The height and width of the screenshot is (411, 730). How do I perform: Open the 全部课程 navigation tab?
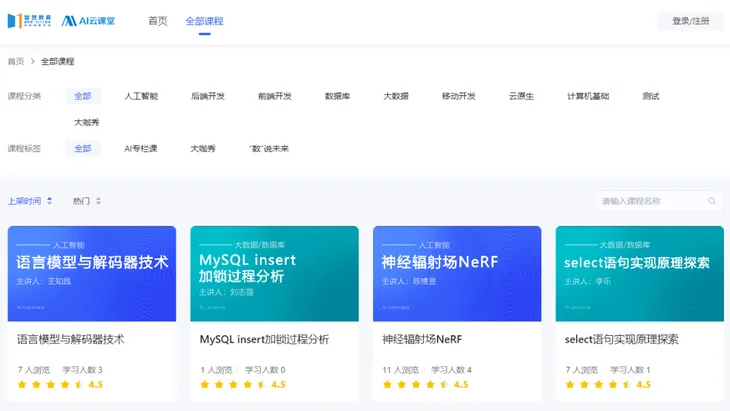click(204, 21)
